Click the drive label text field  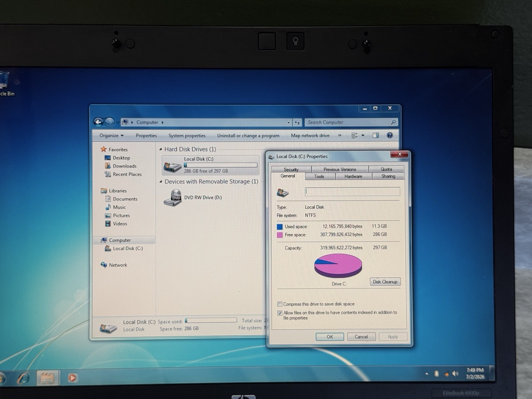[x=352, y=192]
